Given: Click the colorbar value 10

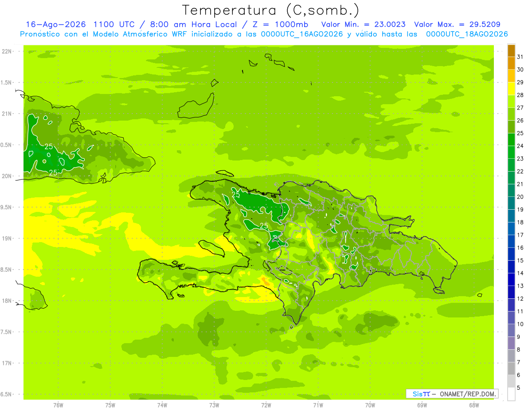Looking at the screenshot, I should tap(520, 324).
